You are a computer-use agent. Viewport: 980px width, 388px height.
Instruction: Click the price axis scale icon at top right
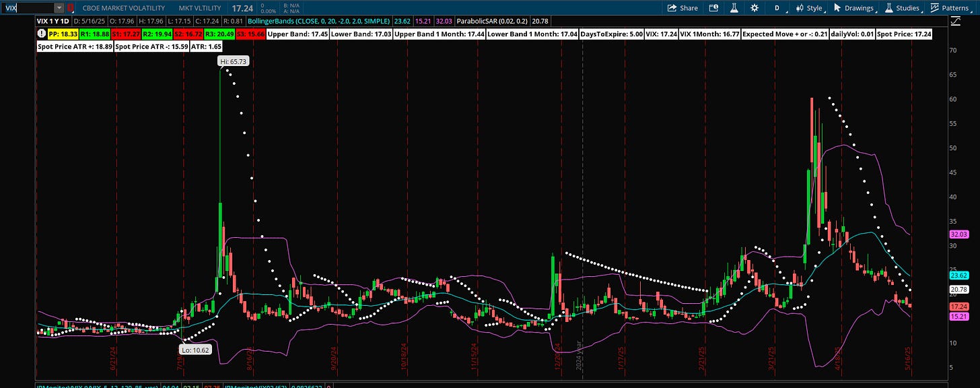click(x=956, y=22)
